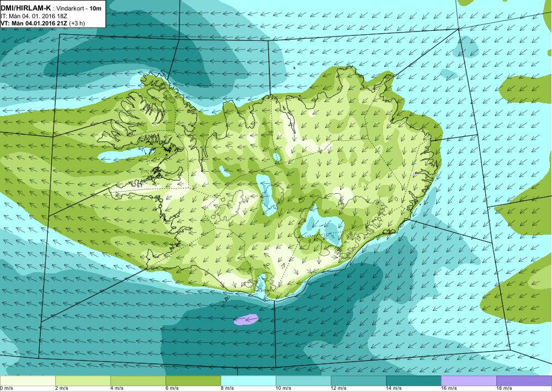Click the "8 m/s" legend label
Viewport: 552px width, 392px height.
pyautogui.click(x=227, y=388)
